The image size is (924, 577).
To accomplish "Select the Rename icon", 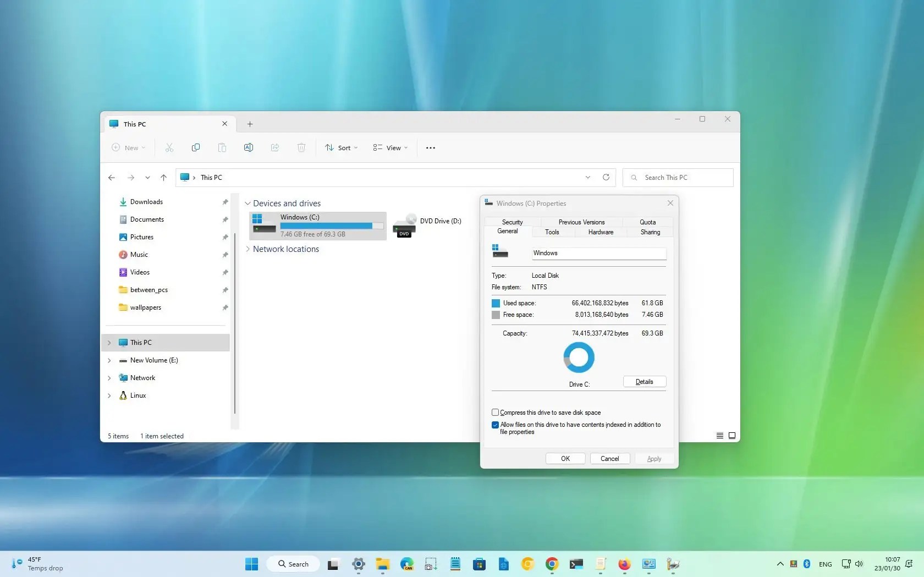I will [x=249, y=147].
